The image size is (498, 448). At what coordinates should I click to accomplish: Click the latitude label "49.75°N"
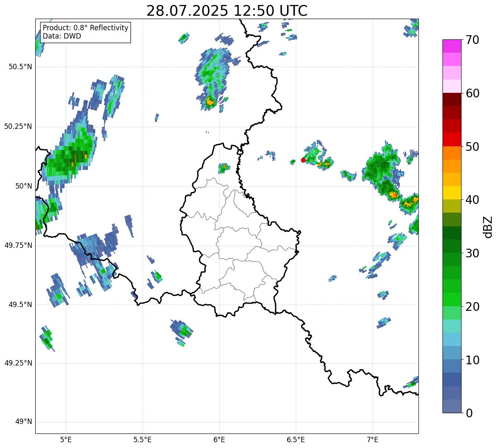[x=18, y=245]
